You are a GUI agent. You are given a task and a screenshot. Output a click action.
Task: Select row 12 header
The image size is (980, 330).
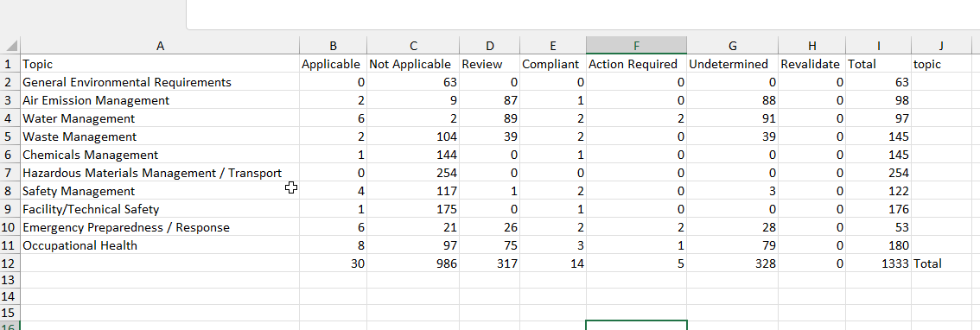(x=10, y=263)
